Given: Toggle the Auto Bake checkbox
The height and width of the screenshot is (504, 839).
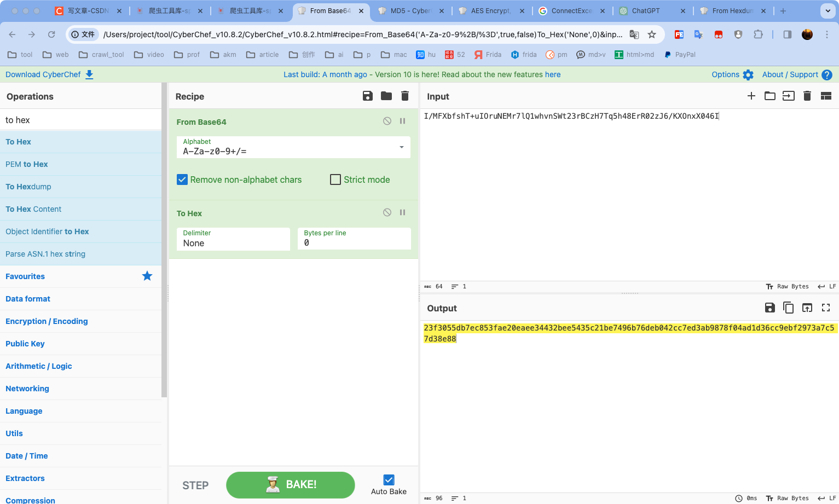Looking at the screenshot, I should click(x=389, y=480).
